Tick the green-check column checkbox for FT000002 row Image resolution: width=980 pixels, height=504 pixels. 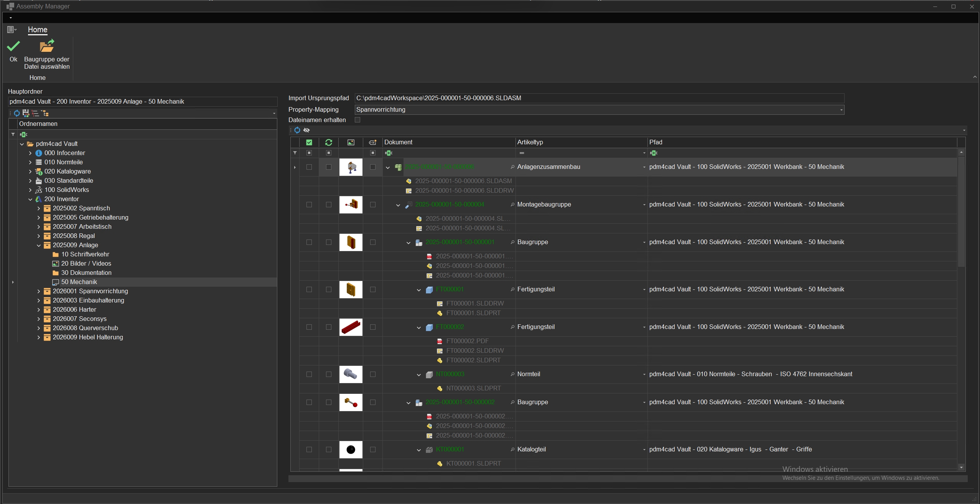309,327
